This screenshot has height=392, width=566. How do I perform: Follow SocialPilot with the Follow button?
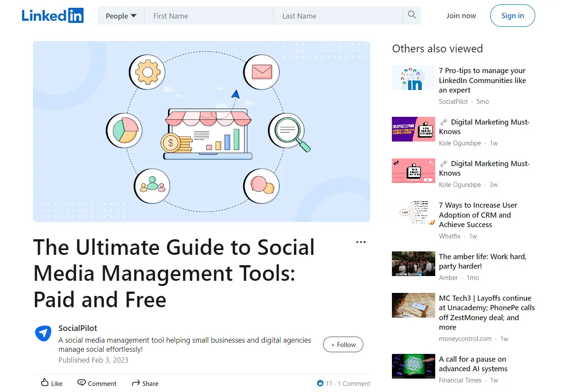pyautogui.click(x=343, y=345)
